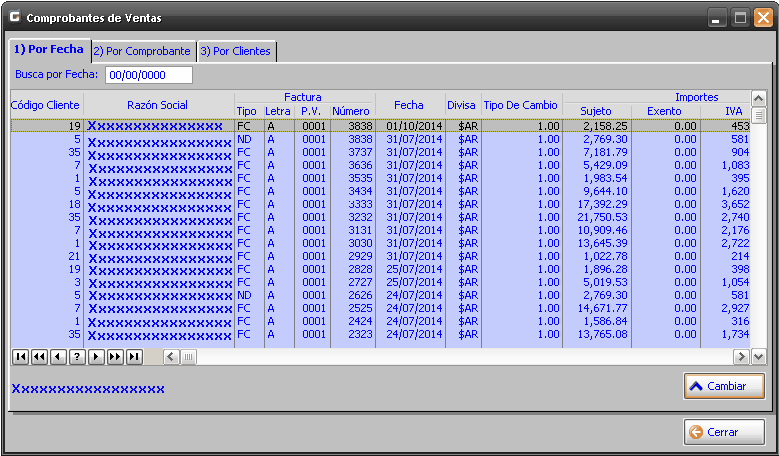Go to the first record

pos(20,357)
